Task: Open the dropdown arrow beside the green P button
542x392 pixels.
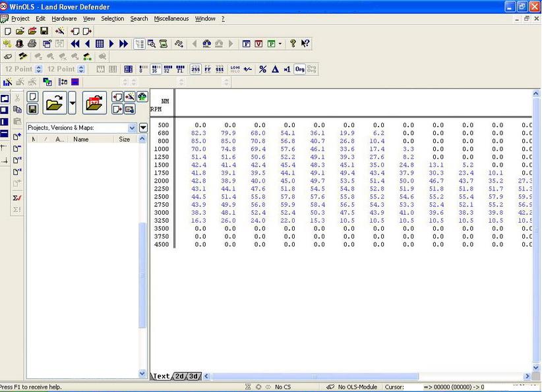Action: [x=280, y=43]
